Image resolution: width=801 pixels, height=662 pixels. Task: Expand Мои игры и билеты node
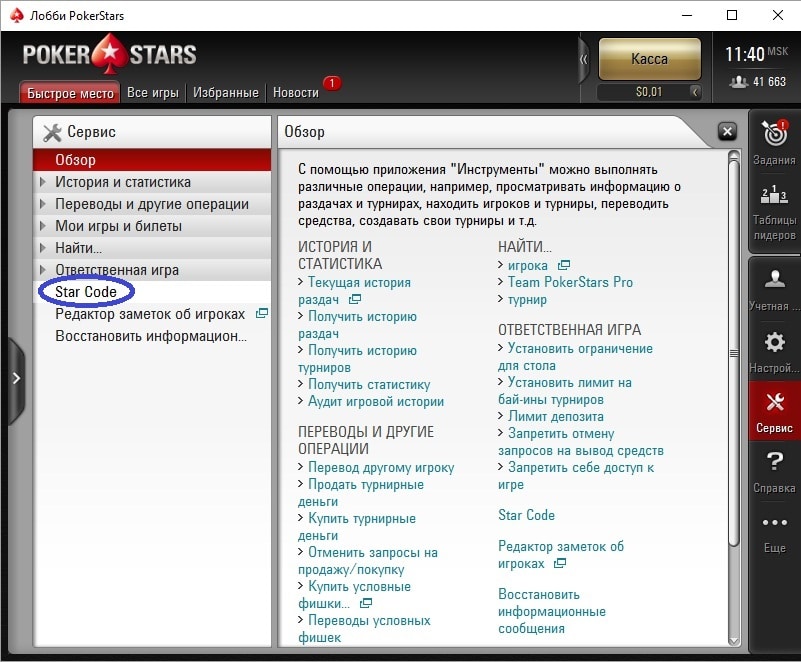pos(43,225)
